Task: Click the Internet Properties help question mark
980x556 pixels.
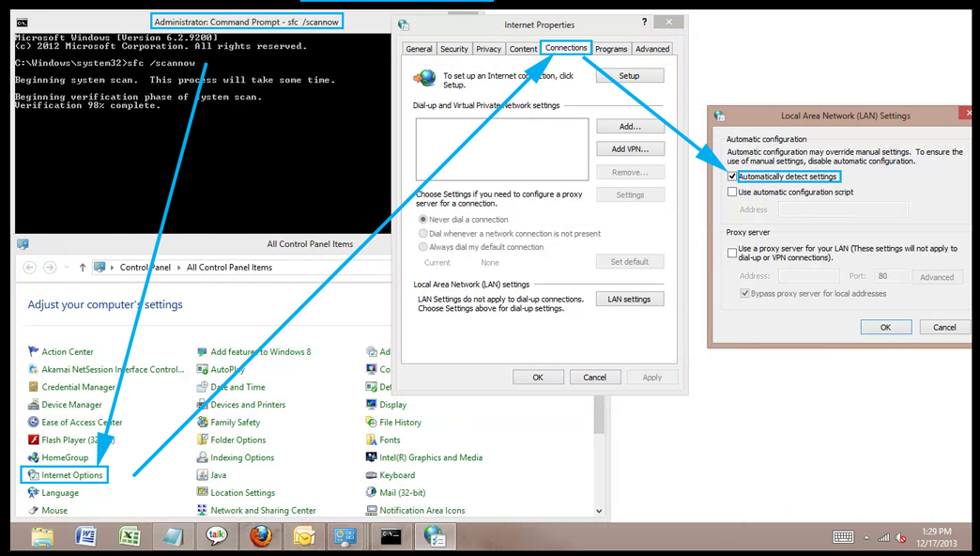Action: click(x=644, y=22)
